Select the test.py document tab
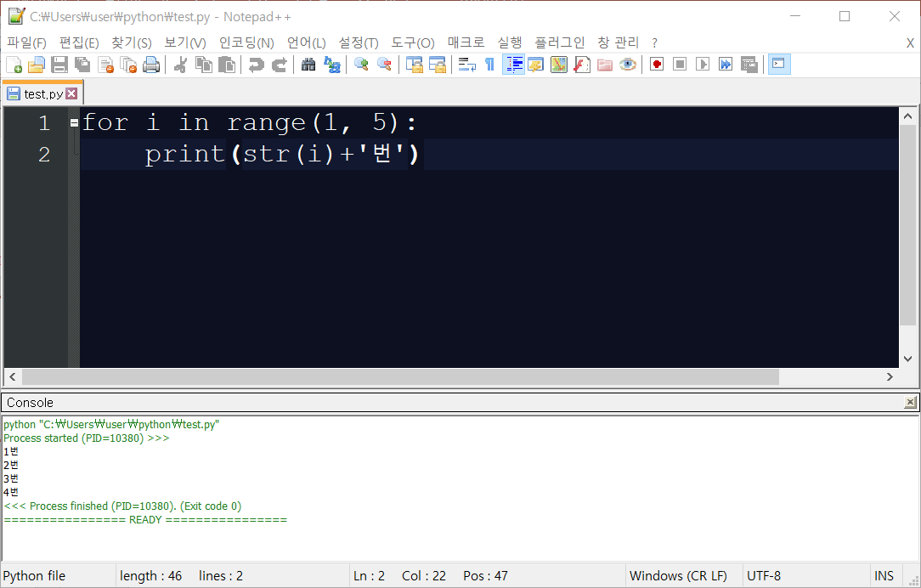The width and height of the screenshot is (921, 588). [42, 93]
